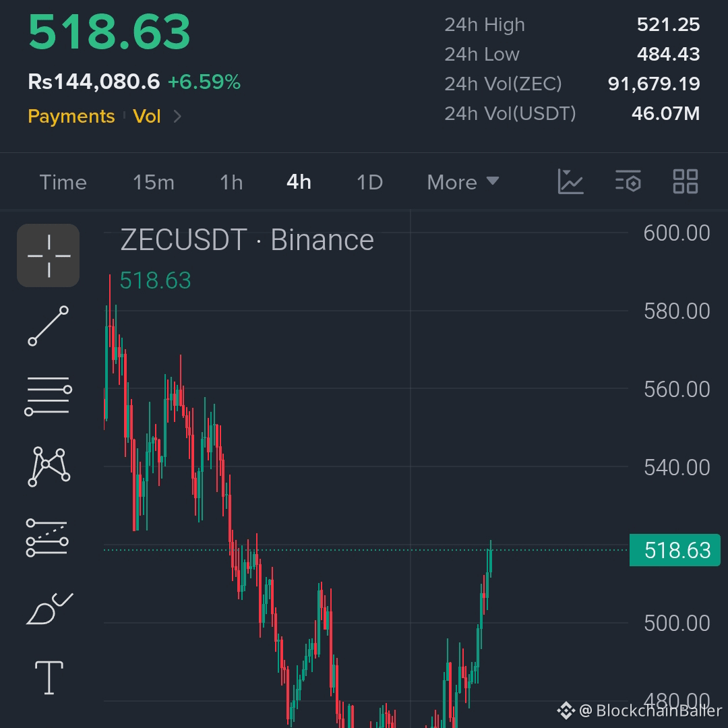Open the Payments tag link
The height and width of the screenshot is (728, 728).
pos(71,116)
